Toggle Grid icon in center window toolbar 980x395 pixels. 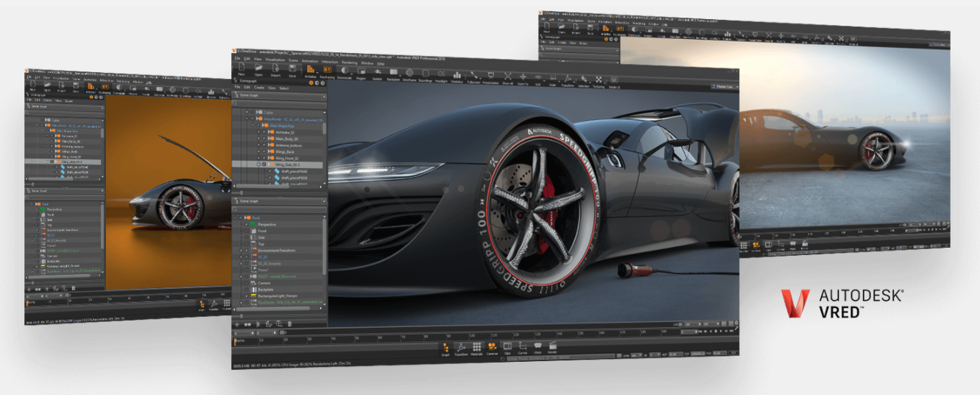(538, 77)
